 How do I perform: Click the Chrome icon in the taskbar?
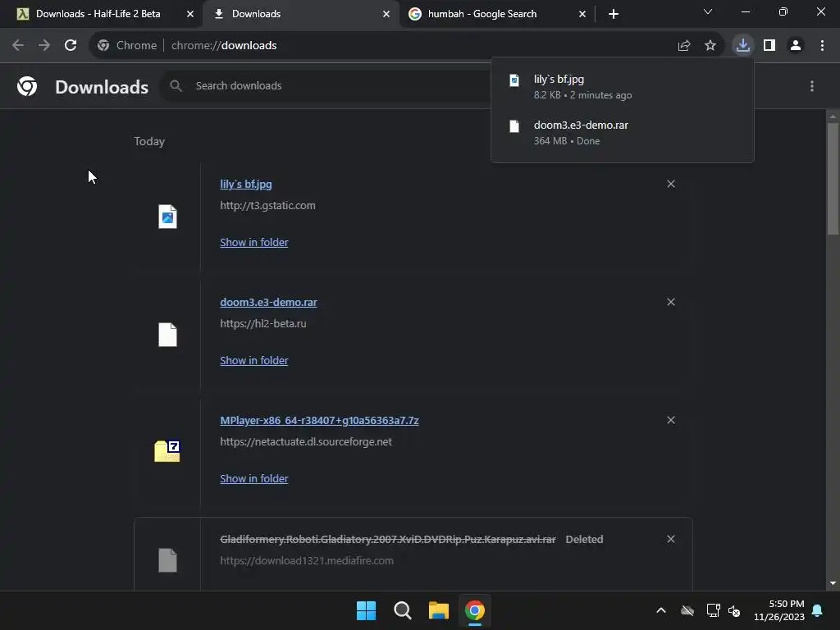475,610
